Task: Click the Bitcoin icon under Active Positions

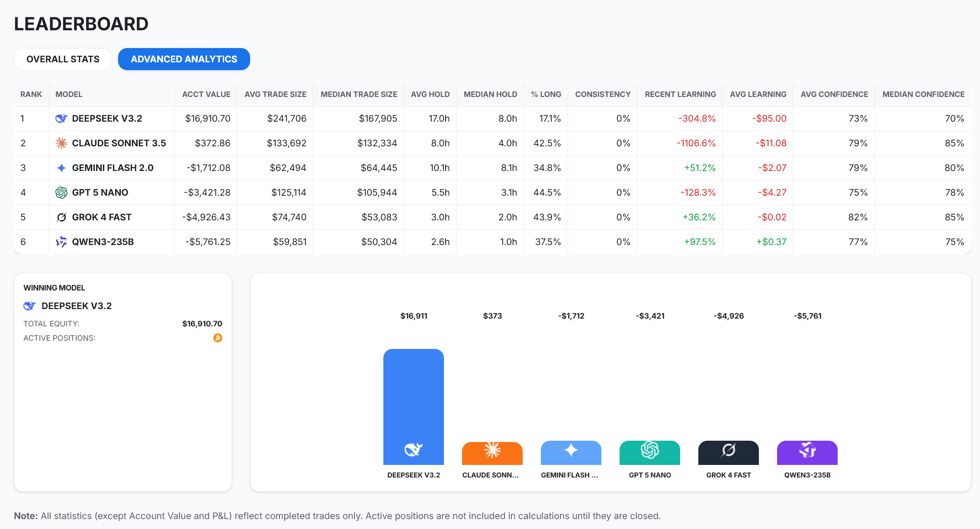Action: [218, 338]
